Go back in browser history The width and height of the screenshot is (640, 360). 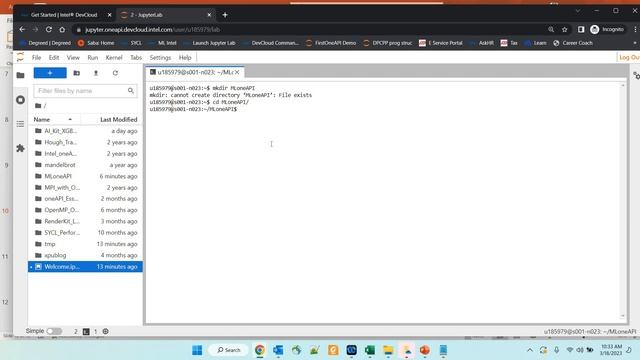tap(22, 29)
